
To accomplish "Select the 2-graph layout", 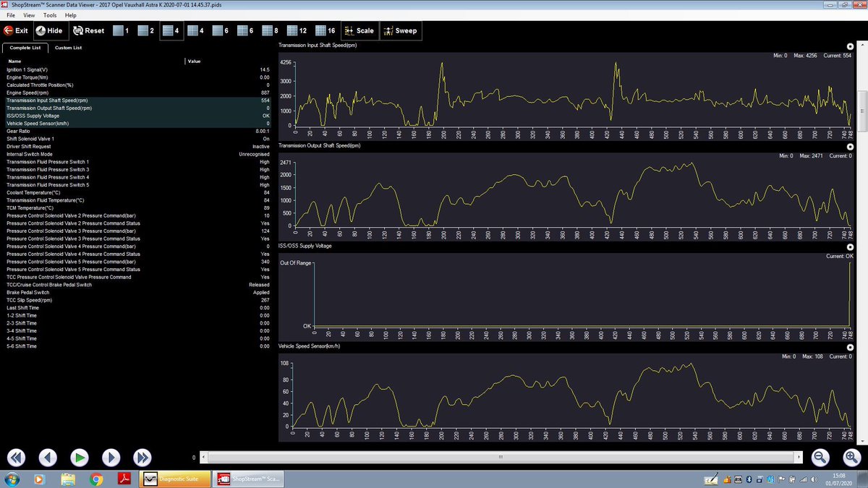I will click(147, 31).
